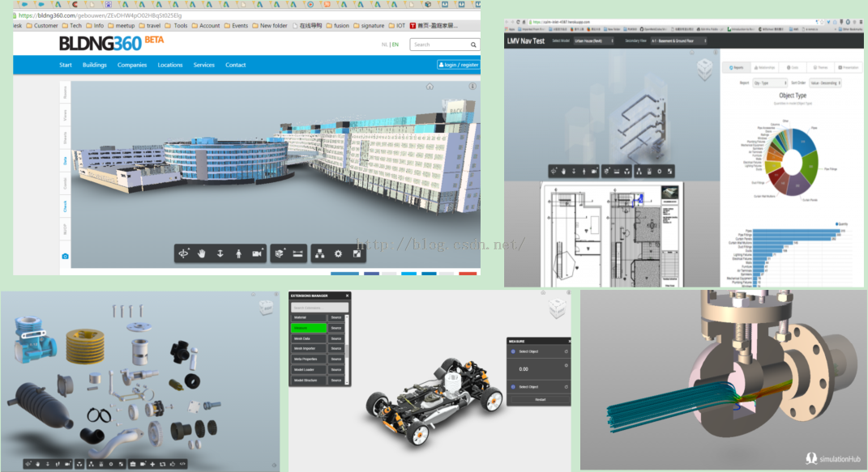This screenshot has height=472, width=868.
Task: Click the login / register button
Action: 459,66
